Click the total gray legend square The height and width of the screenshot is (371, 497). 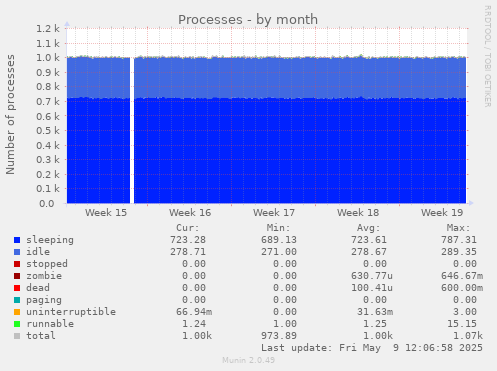(x=17, y=336)
